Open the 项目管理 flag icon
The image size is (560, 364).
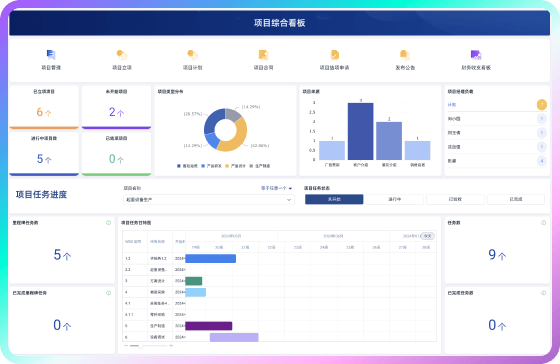pos(51,55)
